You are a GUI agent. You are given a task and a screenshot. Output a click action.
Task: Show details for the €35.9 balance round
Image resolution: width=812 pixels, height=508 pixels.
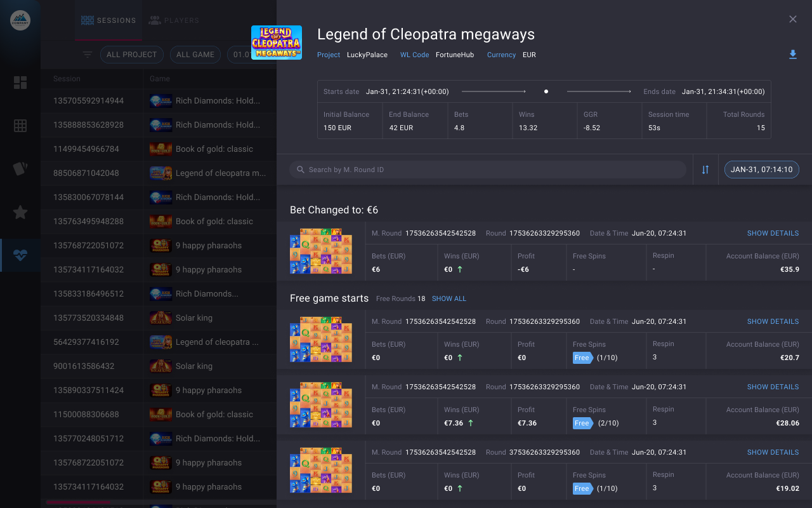click(773, 233)
